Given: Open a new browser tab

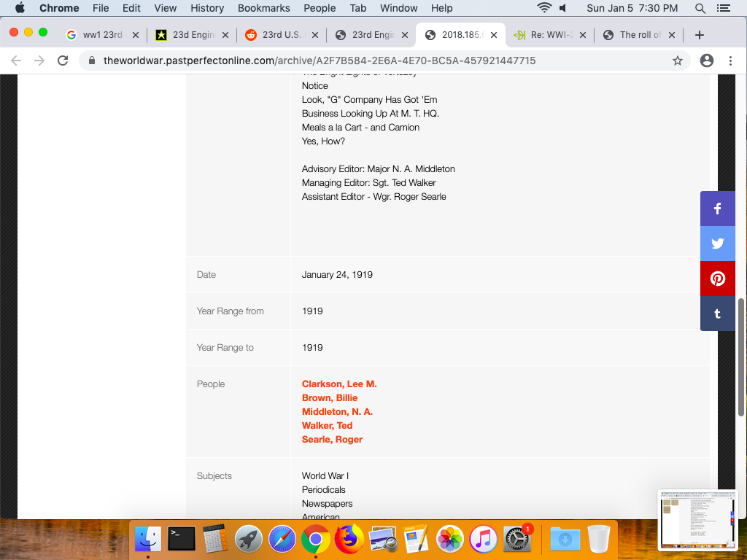Looking at the screenshot, I should 699,35.
